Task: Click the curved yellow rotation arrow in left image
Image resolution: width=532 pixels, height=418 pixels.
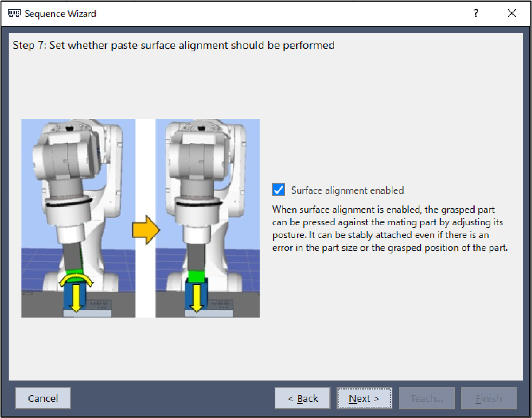Action: (76, 280)
